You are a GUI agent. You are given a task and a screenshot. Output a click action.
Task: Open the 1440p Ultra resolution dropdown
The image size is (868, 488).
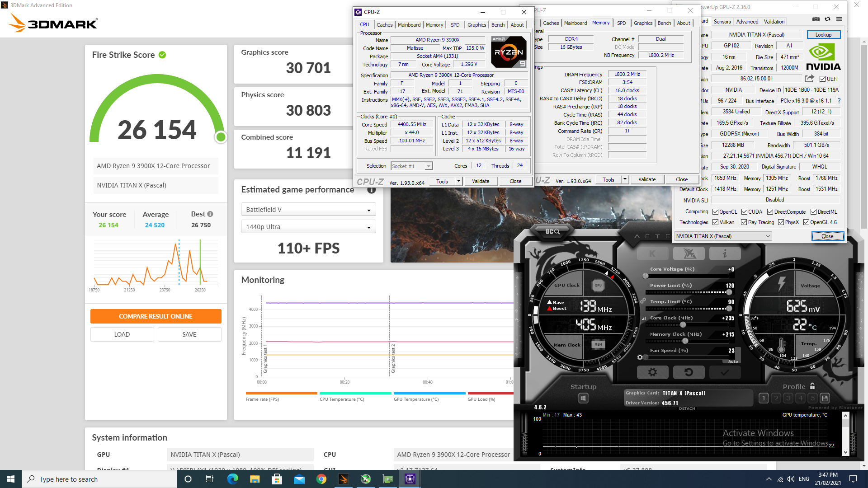pos(308,227)
